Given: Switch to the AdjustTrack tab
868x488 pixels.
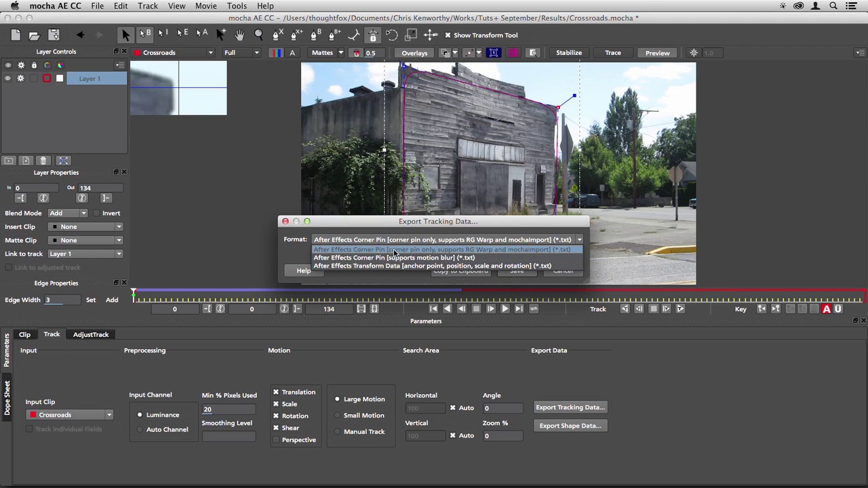Looking at the screenshot, I should coord(91,334).
